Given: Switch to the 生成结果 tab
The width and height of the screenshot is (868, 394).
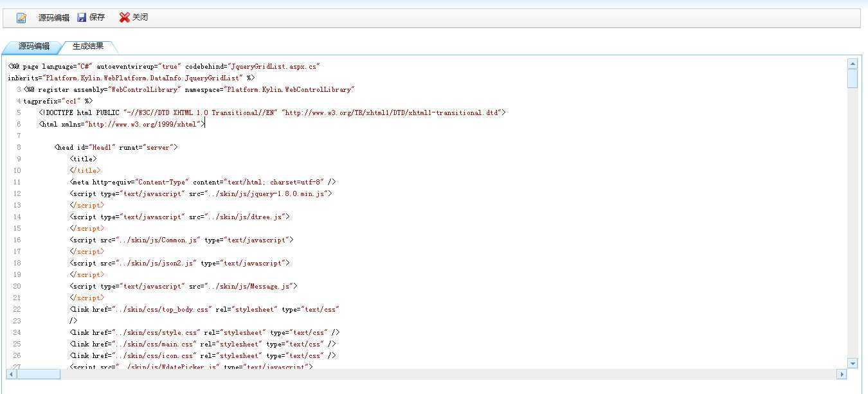Looking at the screenshot, I should pos(88,47).
